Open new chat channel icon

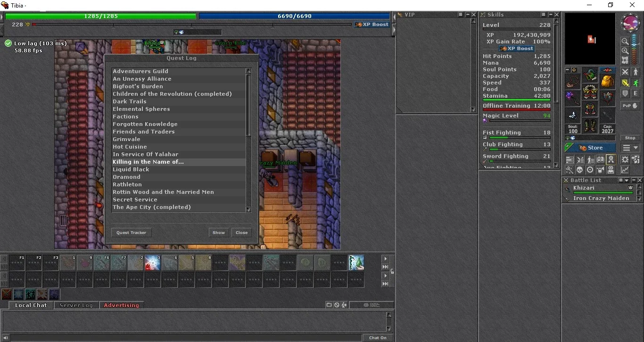coord(329,305)
